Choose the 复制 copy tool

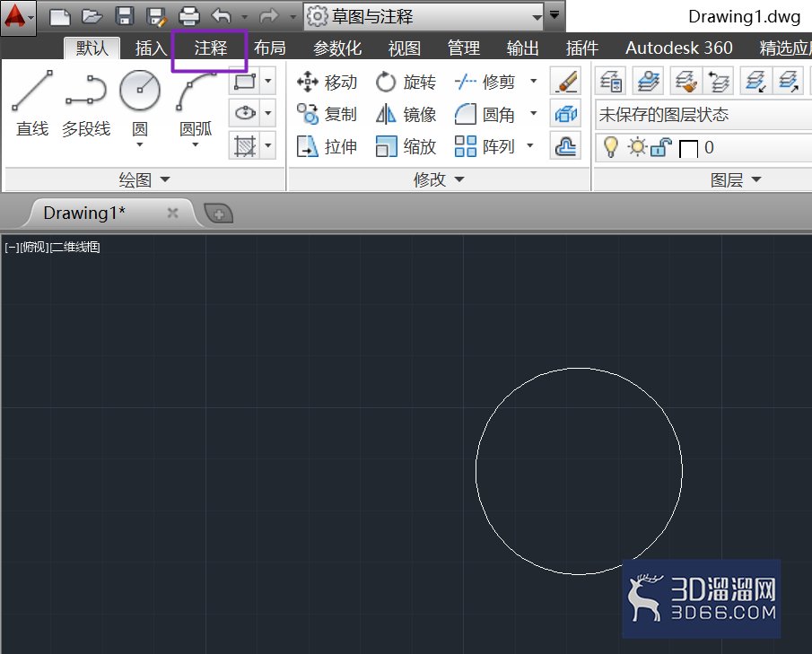point(327,114)
